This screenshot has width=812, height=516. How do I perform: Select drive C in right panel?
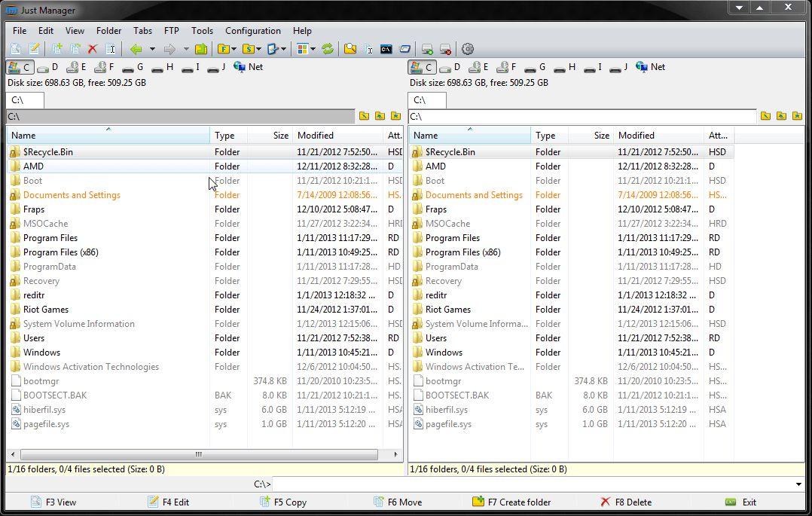[423, 67]
